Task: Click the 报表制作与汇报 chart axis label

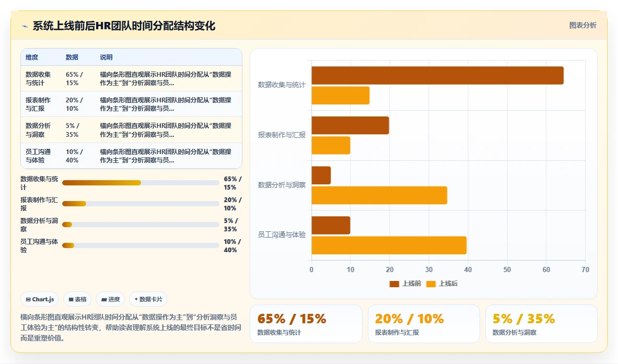Action: point(282,135)
